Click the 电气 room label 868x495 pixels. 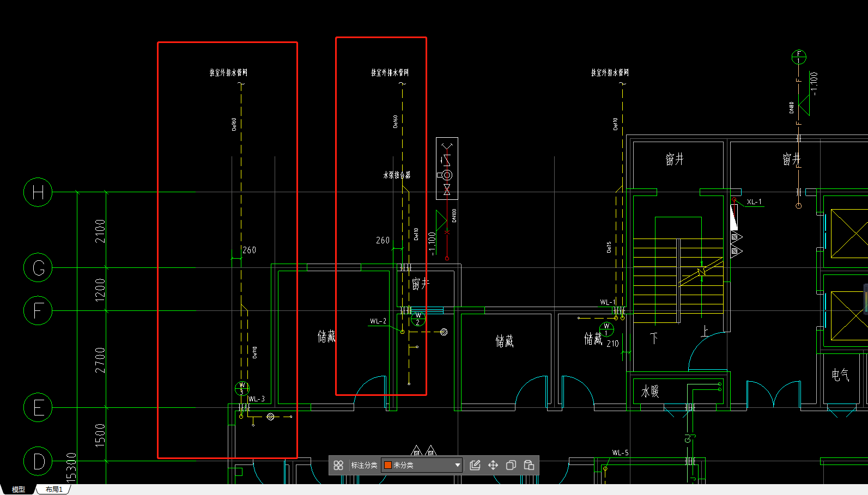pyautogui.click(x=840, y=375)
